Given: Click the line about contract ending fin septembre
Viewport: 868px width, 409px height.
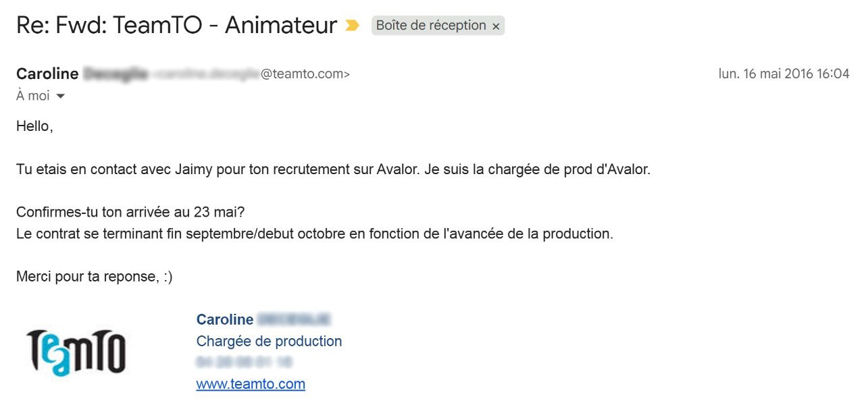Looking at the screenshot, I should coord(315,234).
